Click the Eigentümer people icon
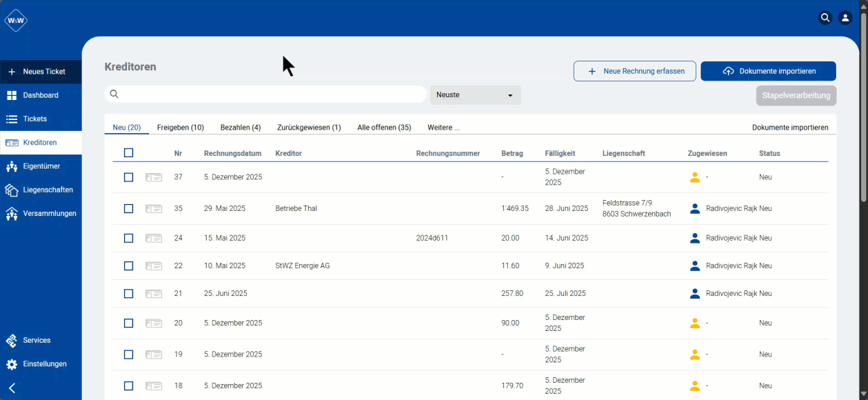Viewport: 868px width, 400px height. tap(12, 166)
